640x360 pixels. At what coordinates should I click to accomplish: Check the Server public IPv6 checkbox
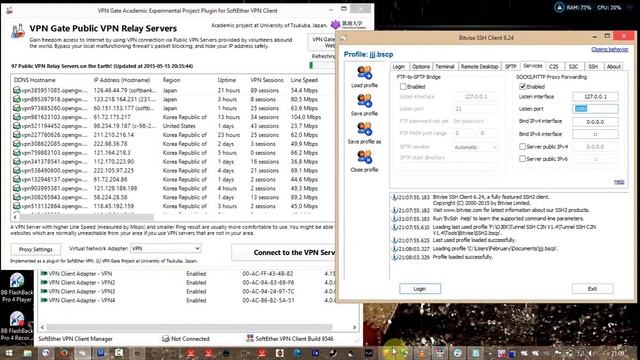(x=522, y=159)
